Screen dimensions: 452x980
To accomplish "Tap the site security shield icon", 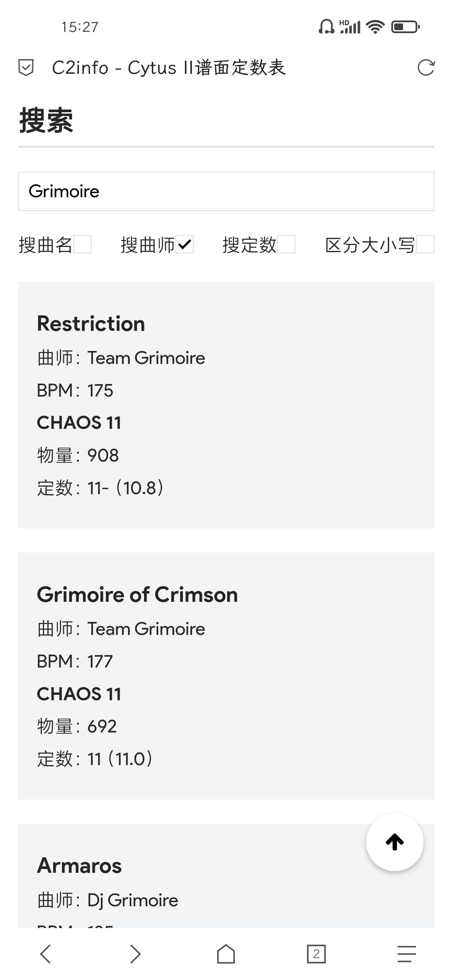I will coord(26,68).
